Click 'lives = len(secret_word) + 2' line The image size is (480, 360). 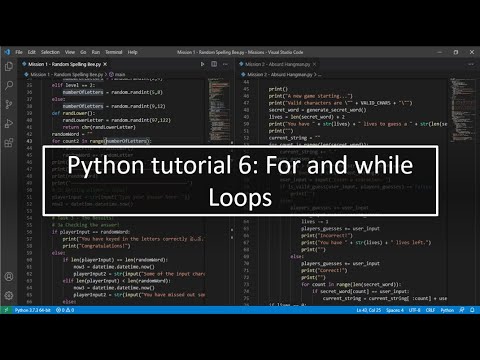(x=307, y=117)
